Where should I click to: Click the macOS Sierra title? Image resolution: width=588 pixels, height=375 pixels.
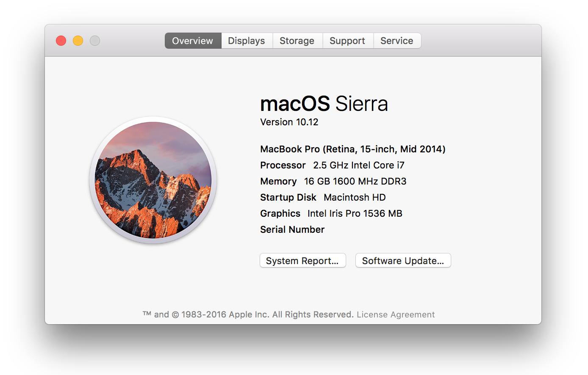point(324,104)
